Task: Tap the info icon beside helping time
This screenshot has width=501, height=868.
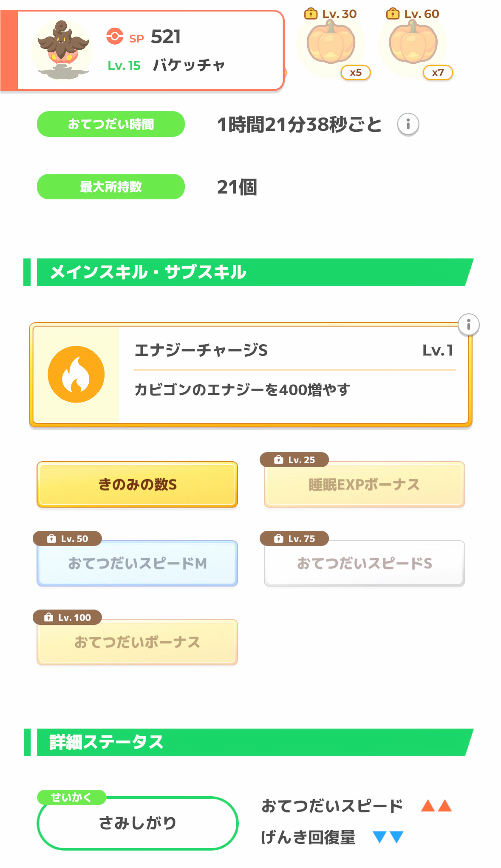Action: (408, 125)
